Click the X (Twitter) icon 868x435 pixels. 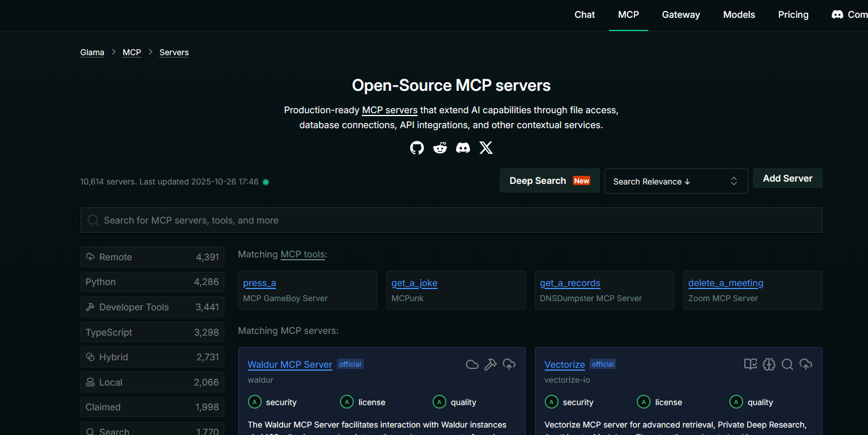(486, 148)
